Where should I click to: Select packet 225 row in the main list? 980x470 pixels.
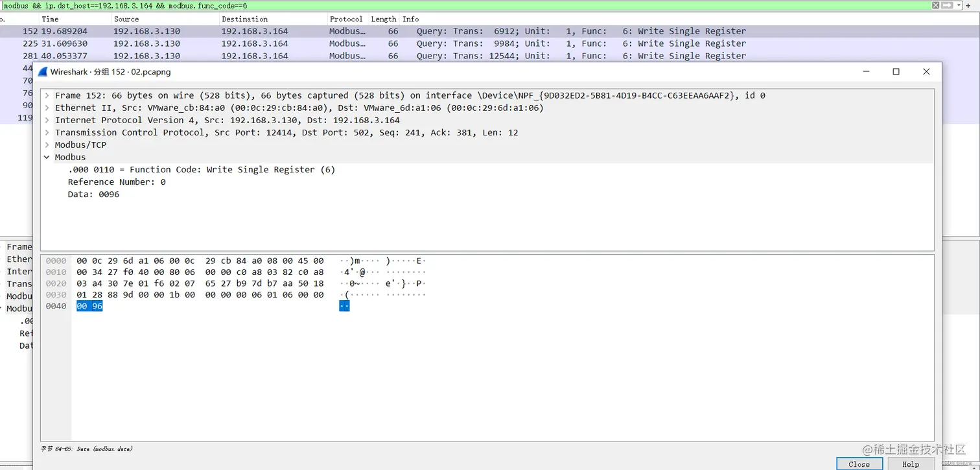click(490, 43)
